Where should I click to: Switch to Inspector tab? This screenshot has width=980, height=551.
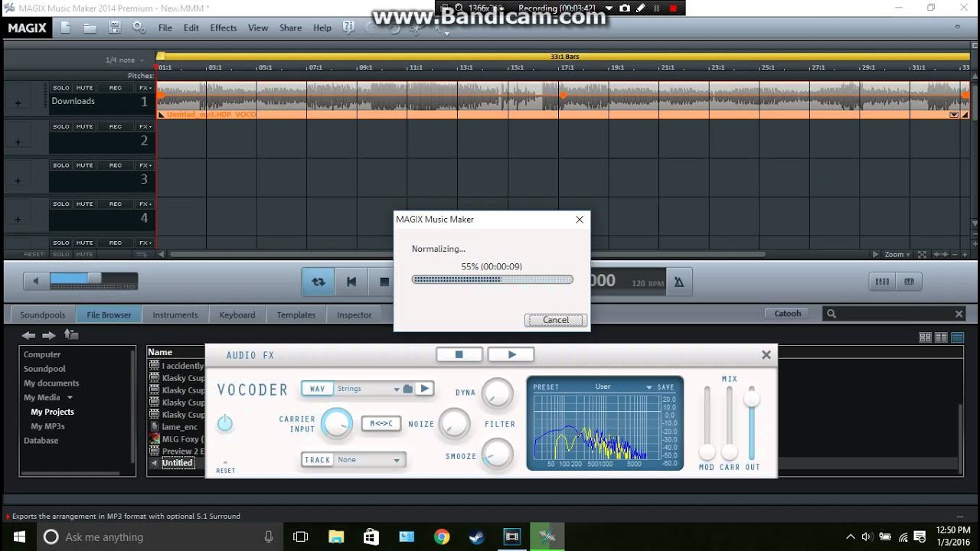pyautogui.click(x=354, y=315)
